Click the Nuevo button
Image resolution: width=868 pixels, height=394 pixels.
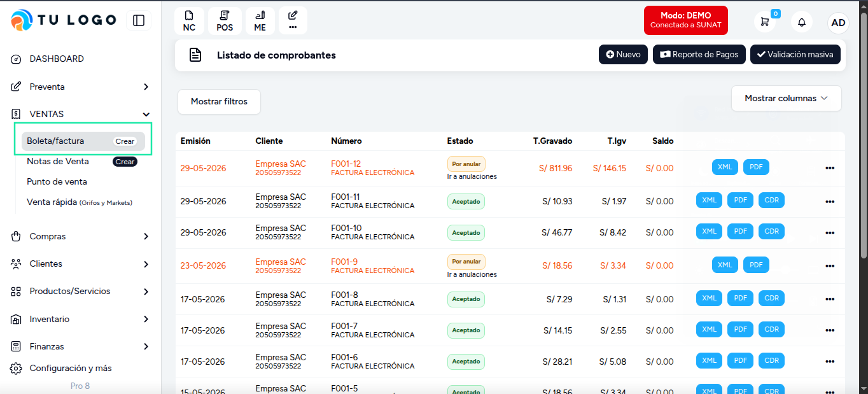click(x=623, y=55)
